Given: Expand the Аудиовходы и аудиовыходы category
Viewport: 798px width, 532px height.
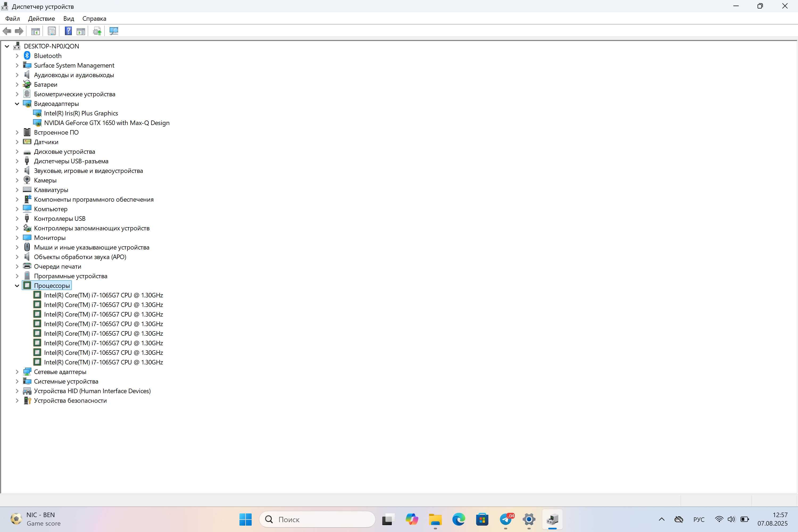Looking at the screenshot, I should coord(17,75).
